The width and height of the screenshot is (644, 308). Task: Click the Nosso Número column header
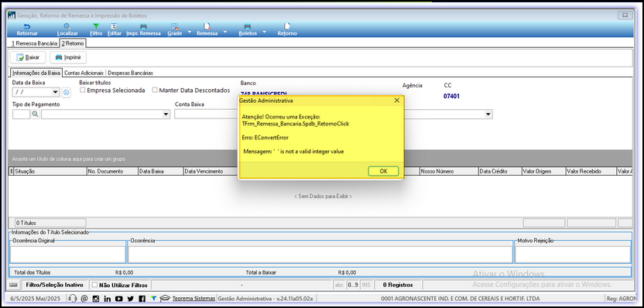tap(449, 171)
